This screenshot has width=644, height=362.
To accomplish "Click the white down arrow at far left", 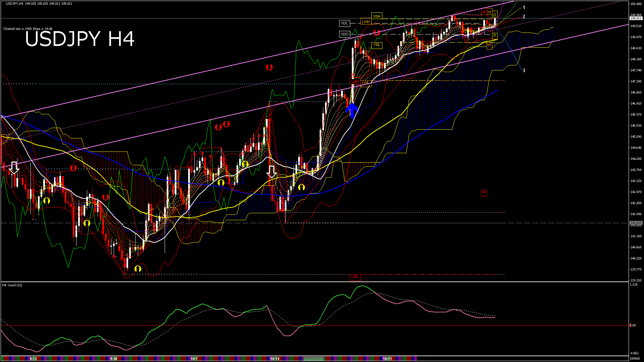I will 14,168.
